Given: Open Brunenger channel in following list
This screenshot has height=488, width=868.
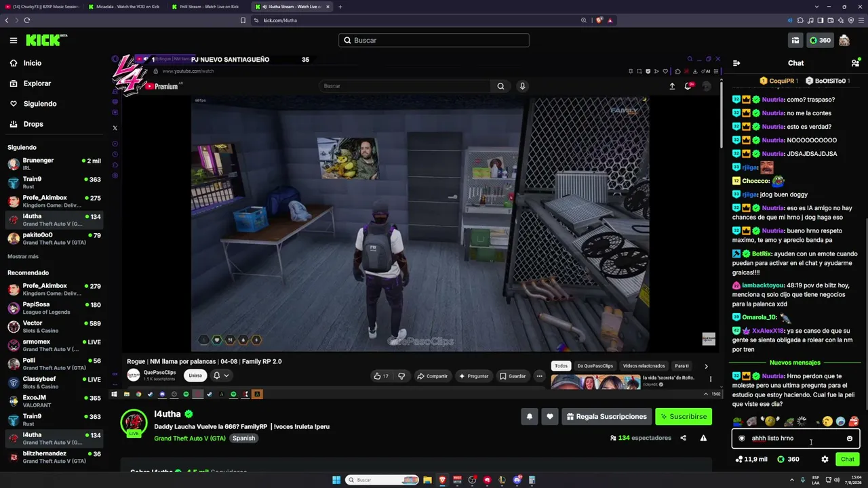Looking at the screenshot, I should pyautogui.click(x=54, y=164).
